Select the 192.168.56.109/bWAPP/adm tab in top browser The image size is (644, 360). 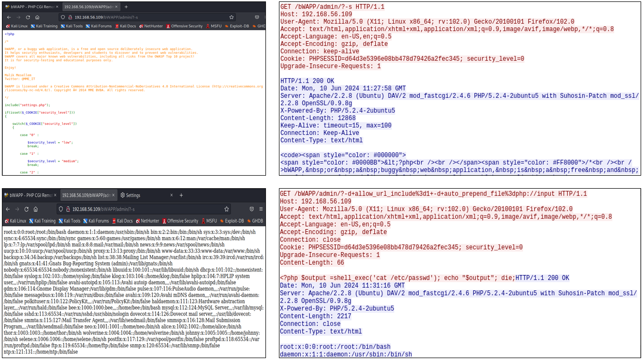click(91, 7)
